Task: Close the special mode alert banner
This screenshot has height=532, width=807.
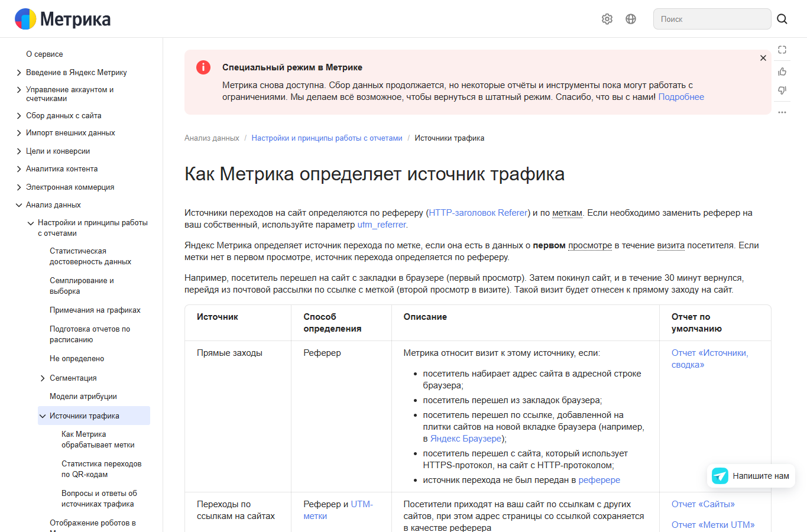Action: [763, 58]
